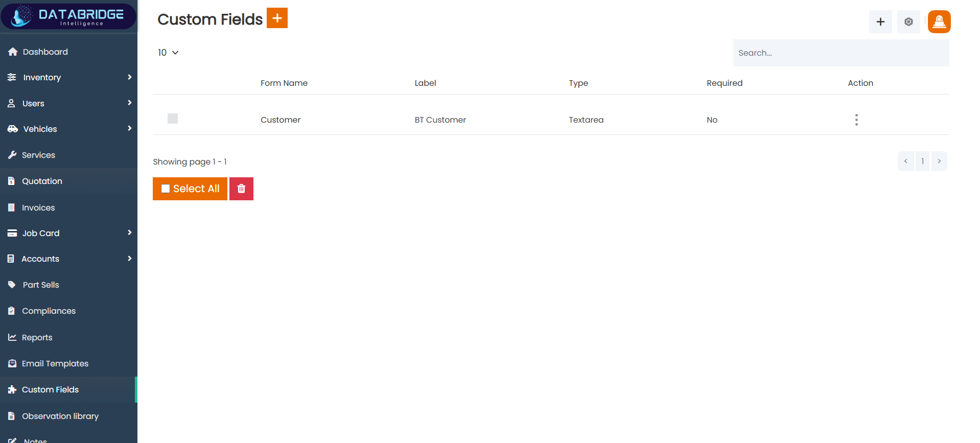Image resolution: width=980 pixels, height=443 pixels.
Task: Expand the Vehicles submenu chevron
Action: (x=129, y=128)
